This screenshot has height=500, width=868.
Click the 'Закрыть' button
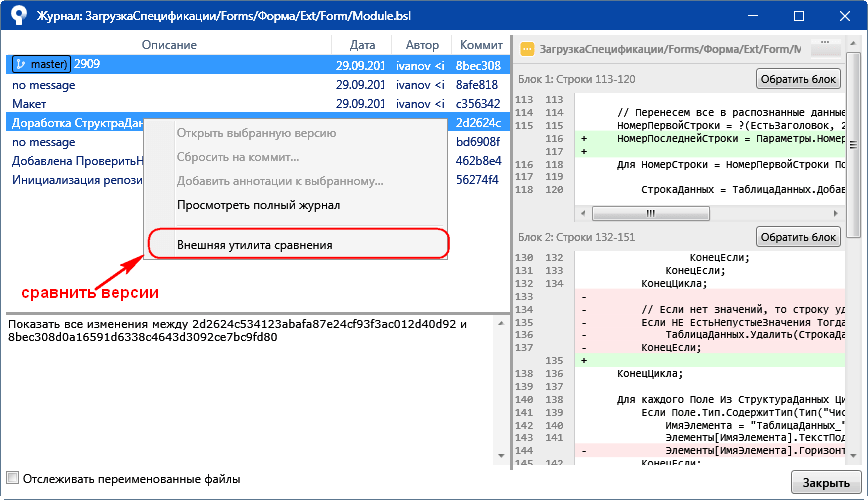click(825, 483)
